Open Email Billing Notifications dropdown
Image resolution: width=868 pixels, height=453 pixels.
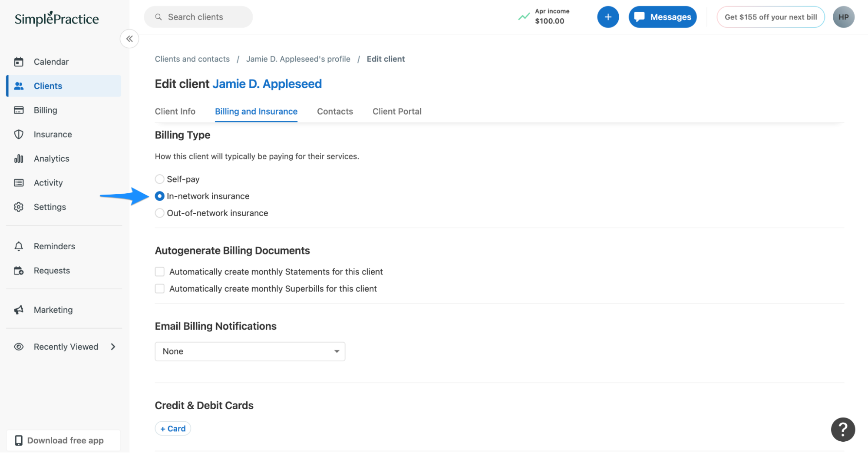pyautogui.click(x=250, y=351)
